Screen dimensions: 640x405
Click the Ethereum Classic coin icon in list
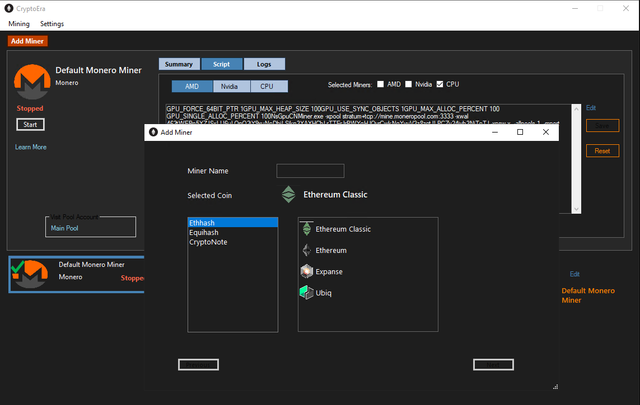coord(307,229)
